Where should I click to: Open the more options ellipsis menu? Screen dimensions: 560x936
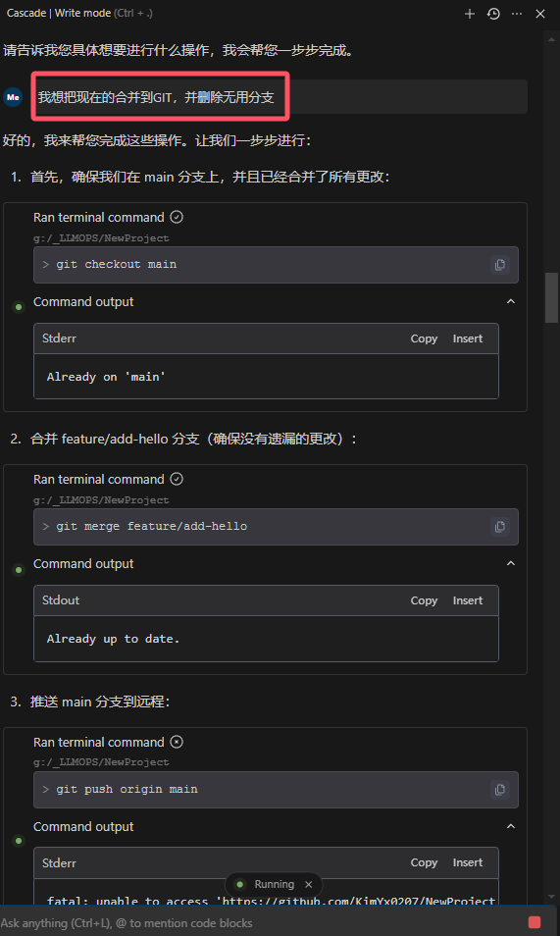pyautogui.click(x=517, y=14)
